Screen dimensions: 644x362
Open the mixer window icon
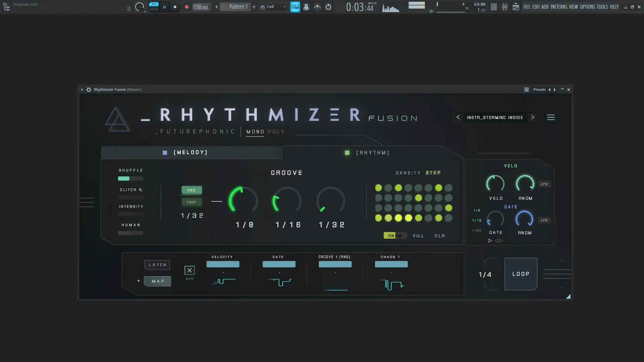coord(505,7)
